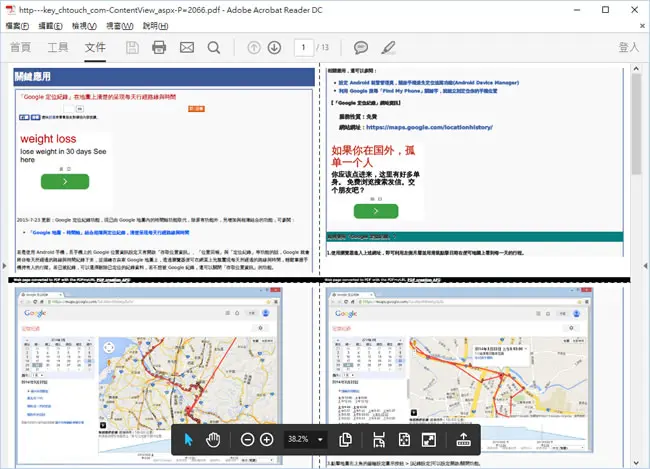Image resolution: width=650 pixels, height=469 pixels.
Task: Expand the left navigation pane arrow
Action: [x=4, y=265]
